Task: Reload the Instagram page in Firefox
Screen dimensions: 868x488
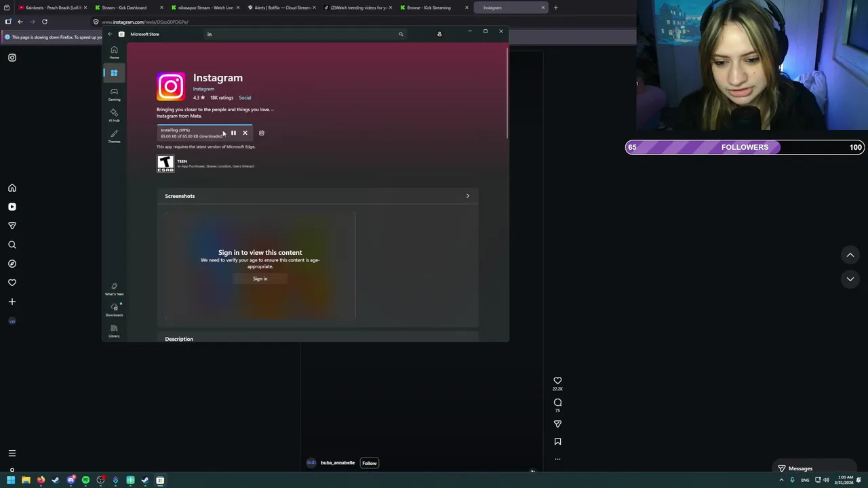Action: click(45, 22)
